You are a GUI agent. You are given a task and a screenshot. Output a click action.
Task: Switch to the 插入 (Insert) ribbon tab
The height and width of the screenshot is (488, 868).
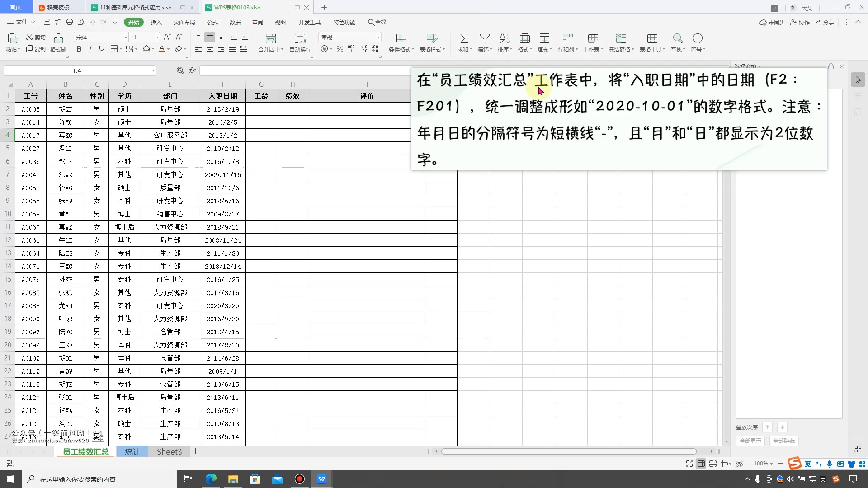coord(156,22)
